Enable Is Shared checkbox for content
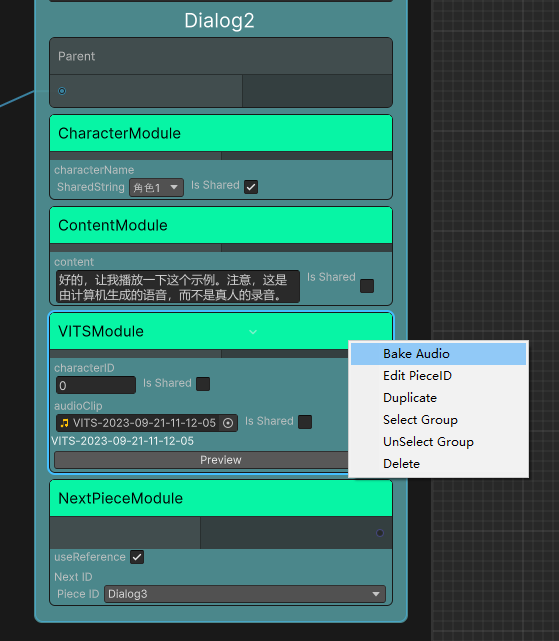Image resolution: width=559 pixels, height=641 pixels. pos(367,286)
